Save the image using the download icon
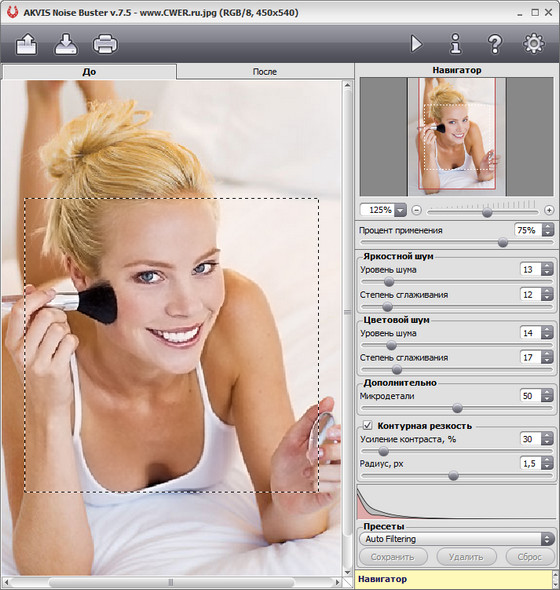 click(66, 44)
